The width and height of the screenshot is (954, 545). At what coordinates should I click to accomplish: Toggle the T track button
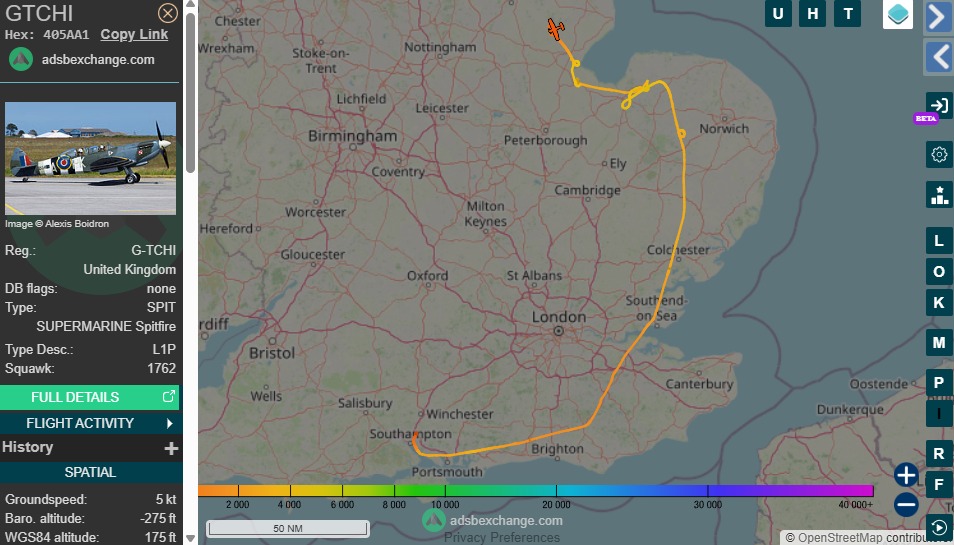coord(848,13)
